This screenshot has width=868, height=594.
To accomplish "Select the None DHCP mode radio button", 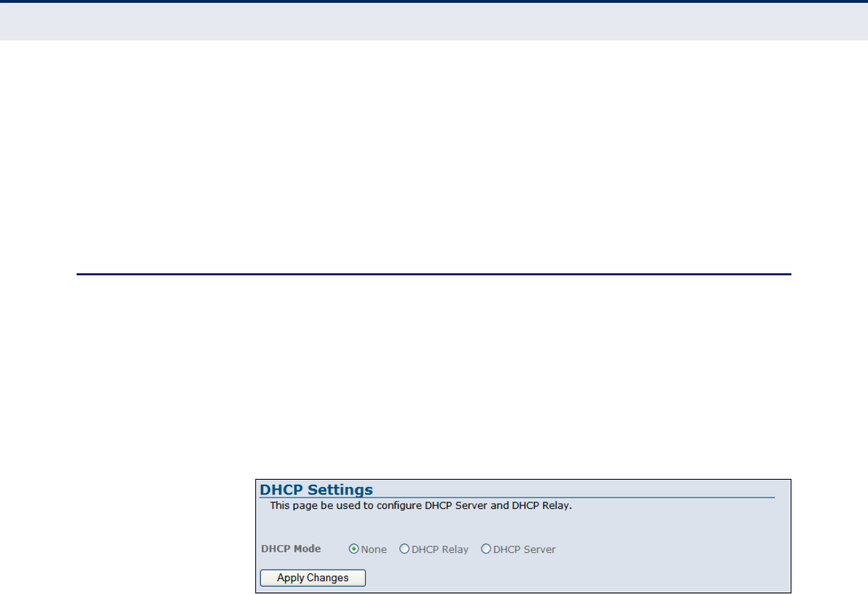I will pyautogui.click(x=354, y=549).
